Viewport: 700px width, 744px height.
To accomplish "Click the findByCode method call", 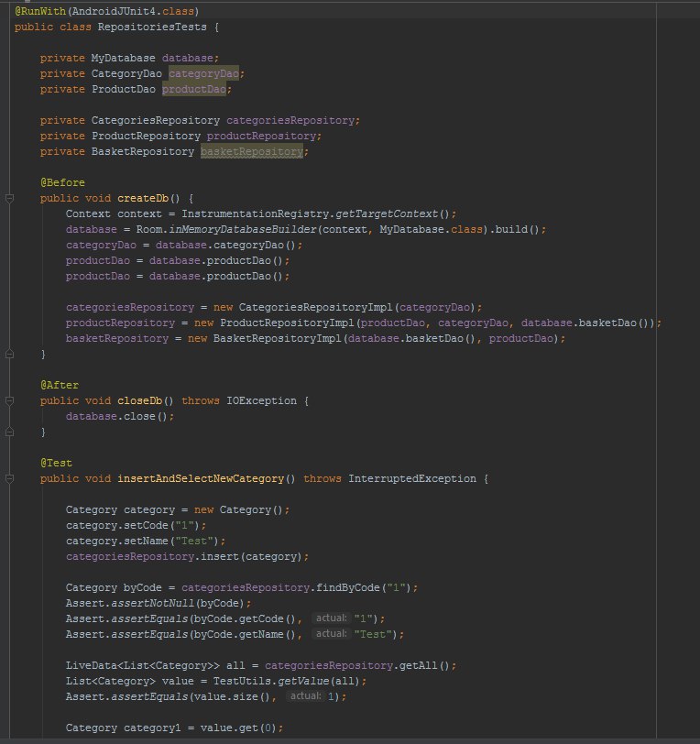I will tap(348, 588).
